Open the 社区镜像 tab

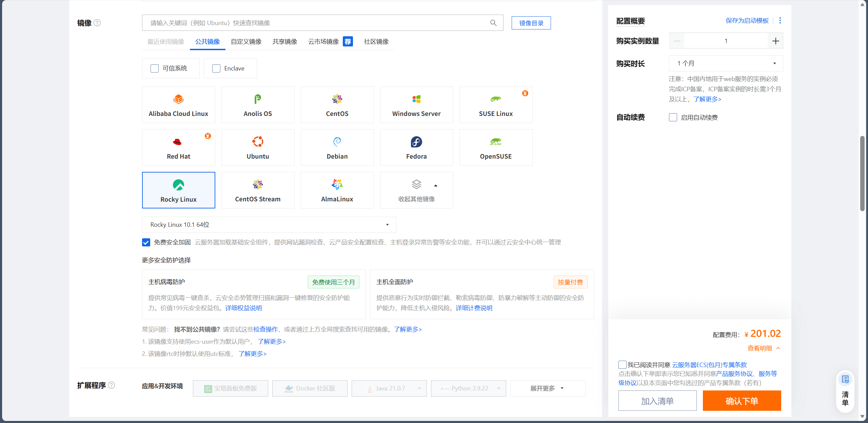tap(376, 42)
